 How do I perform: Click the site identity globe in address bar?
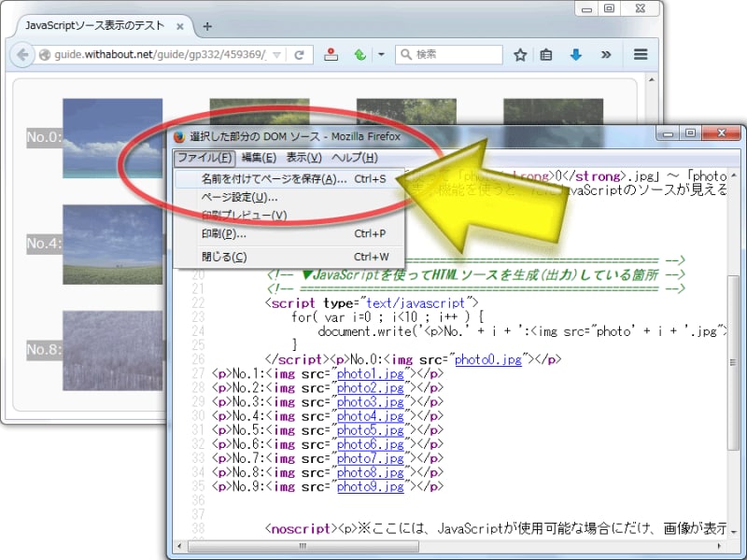pyautogui.click(x=44, y=54)
